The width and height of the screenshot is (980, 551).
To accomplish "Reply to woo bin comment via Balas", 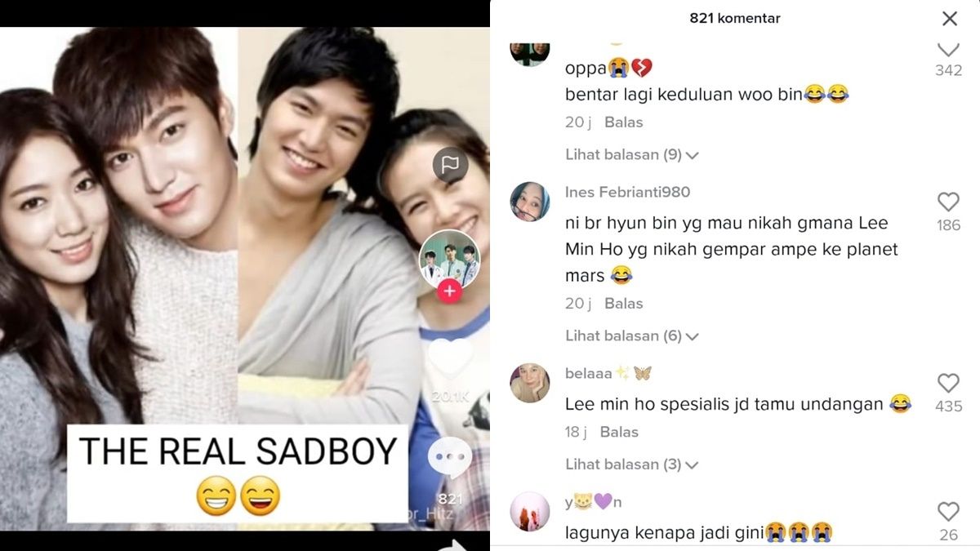I will (x=624, y=122).
